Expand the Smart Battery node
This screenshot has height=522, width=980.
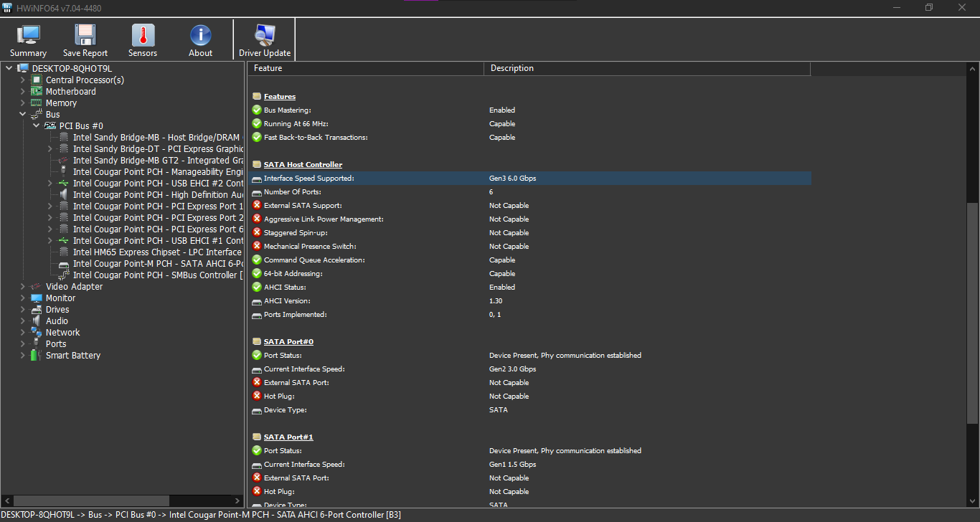tap(22, 355)
